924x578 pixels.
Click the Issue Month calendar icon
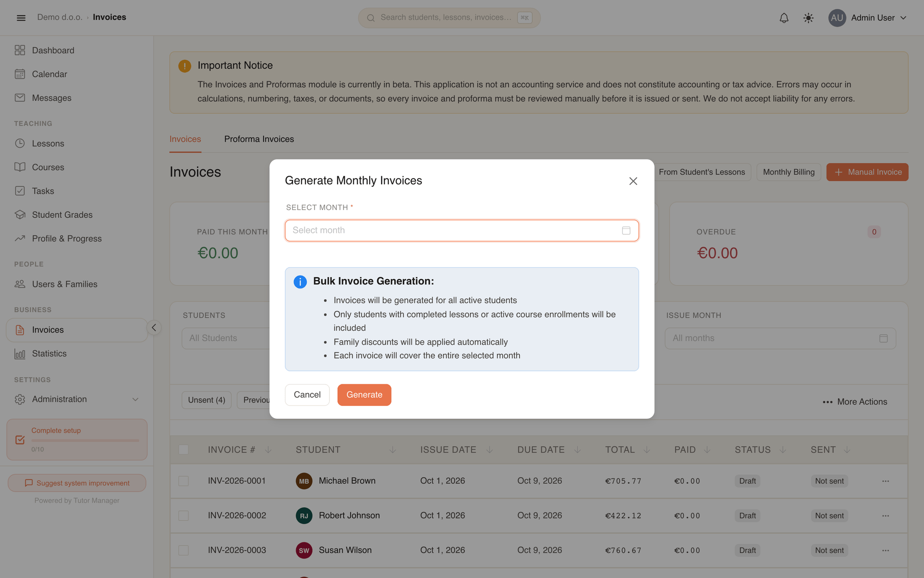click(883, 338)
